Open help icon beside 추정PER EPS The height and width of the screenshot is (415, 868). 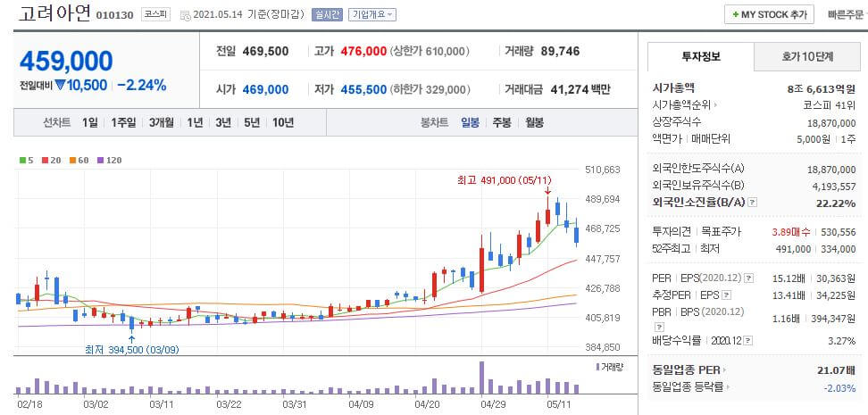pyautogui.click(x=728, y=295)
